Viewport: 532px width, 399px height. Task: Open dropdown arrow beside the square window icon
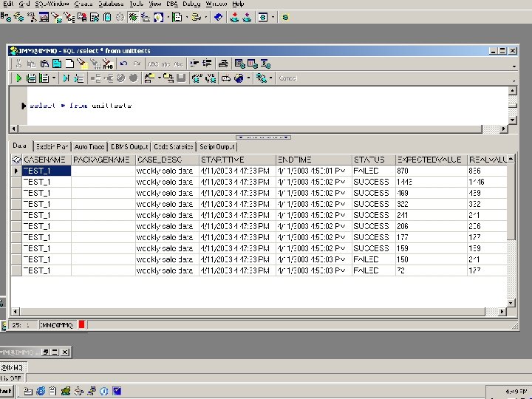tap(273, 17)
